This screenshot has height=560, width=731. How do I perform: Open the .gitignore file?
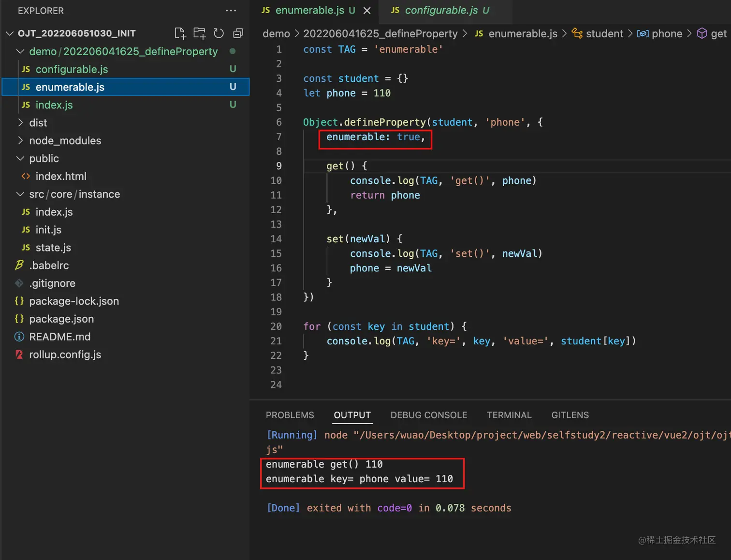[x=126, y=283]
